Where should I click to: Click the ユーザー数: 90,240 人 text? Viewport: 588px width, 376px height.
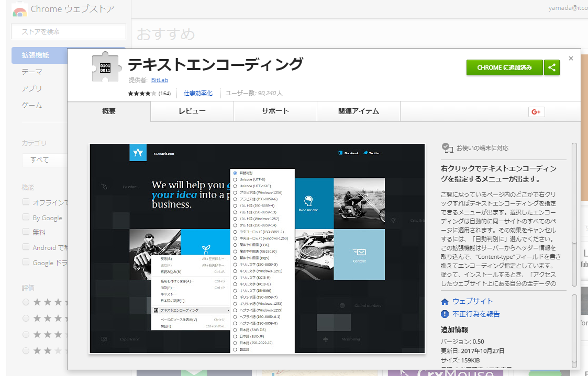point(254,93)
